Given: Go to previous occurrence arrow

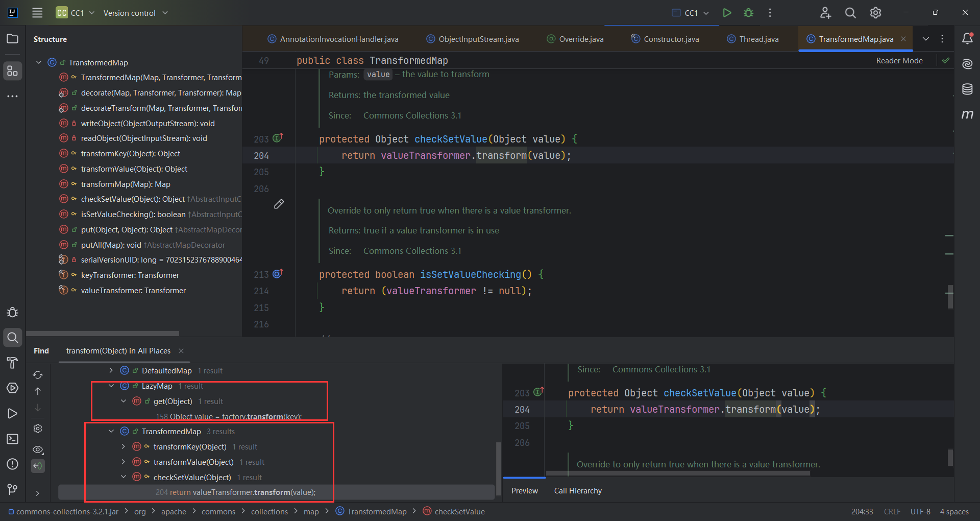Looking at the screenshot, I should coord(38,391).
